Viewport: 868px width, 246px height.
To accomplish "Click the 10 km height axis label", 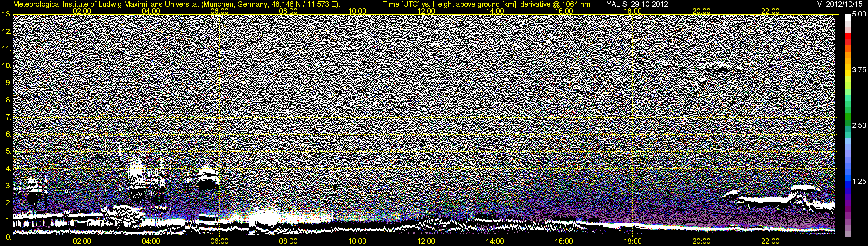I will pos(6,66).
